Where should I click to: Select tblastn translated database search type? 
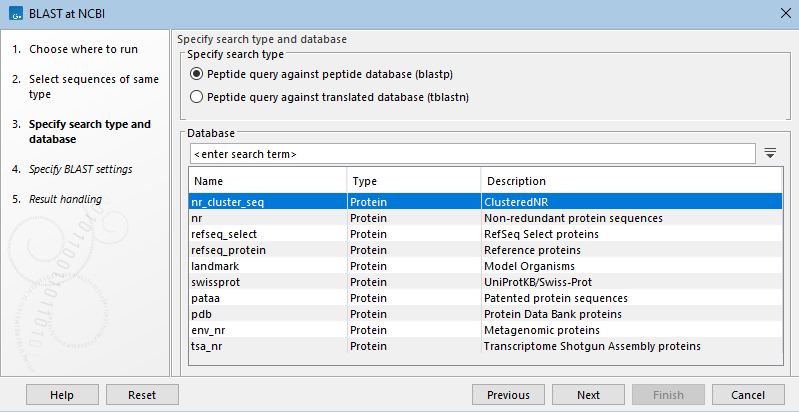click(197, 97)
